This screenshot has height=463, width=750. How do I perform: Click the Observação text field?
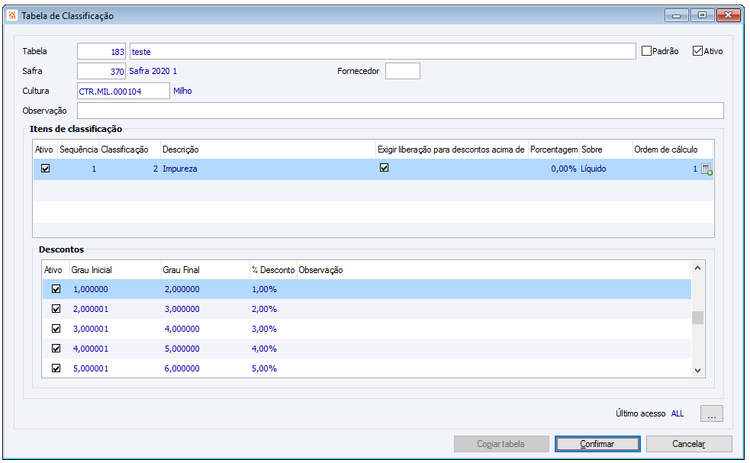tap(400, 110)
